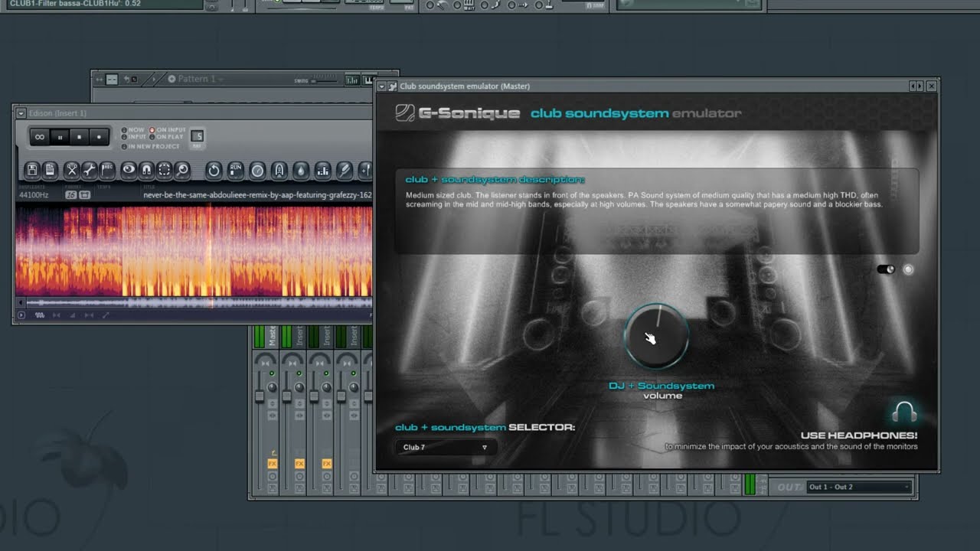Turn the DJ + Soundsystem volume knob
Screen dimensions: 980x551
click(x=658, y=337)
